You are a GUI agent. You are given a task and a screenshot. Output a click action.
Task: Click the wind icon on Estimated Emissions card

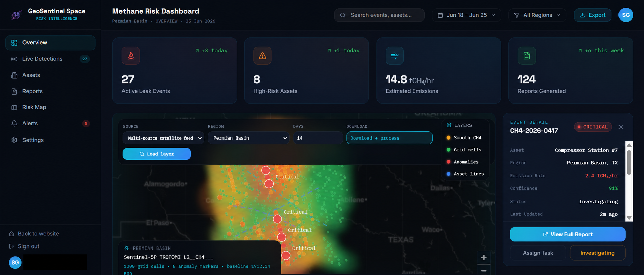point(395,56)
